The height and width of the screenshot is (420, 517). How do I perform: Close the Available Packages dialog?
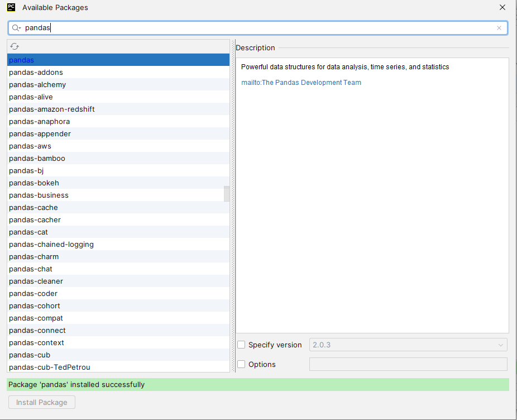(502, 7)
